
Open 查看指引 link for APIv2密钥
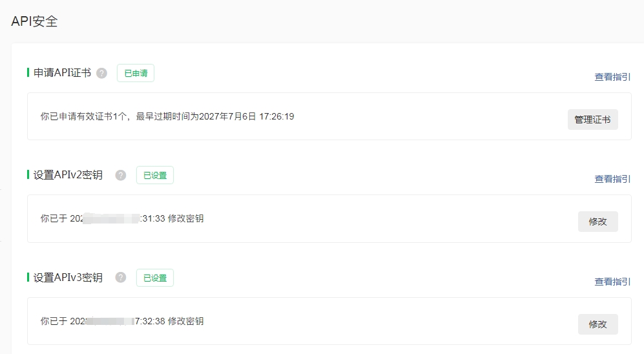tap(612, 179)
